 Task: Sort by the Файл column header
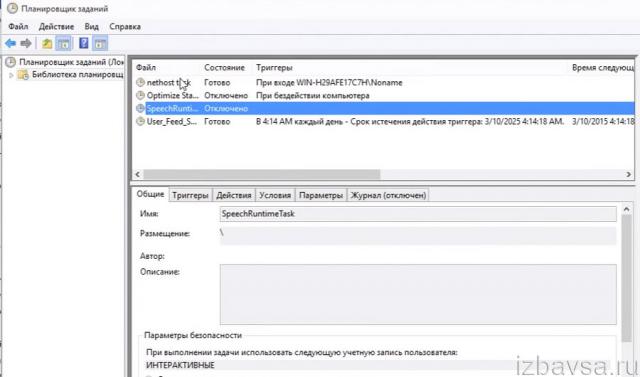coord(146,67)
